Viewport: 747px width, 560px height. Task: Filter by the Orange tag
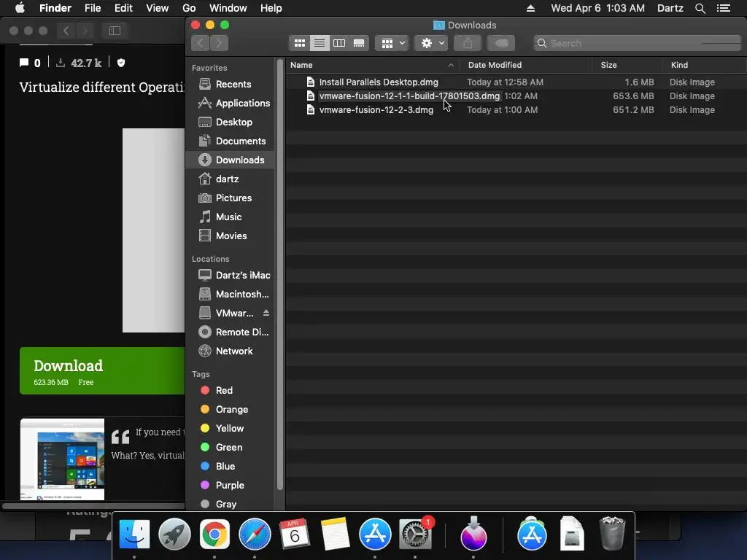pyautogui.click(x=230, y=410)
